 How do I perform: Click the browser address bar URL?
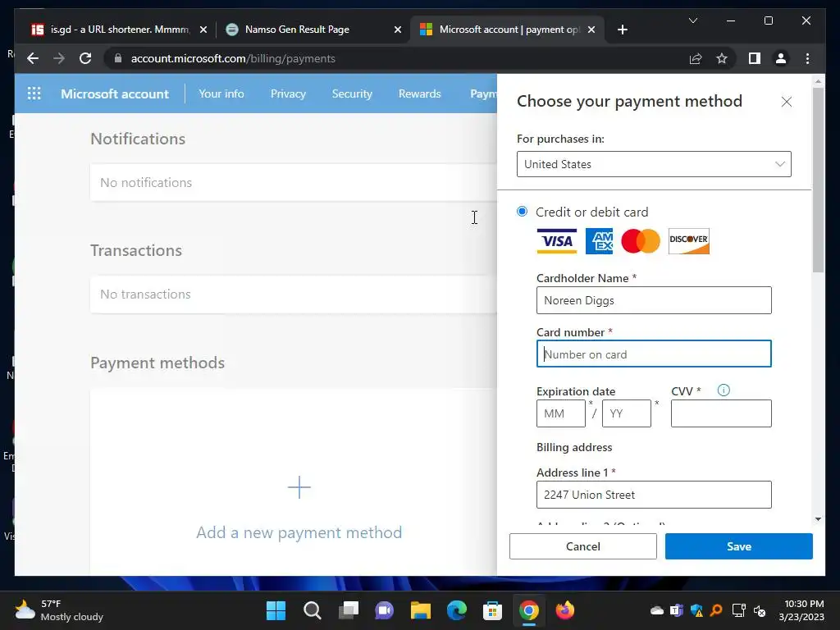[233, 58]
